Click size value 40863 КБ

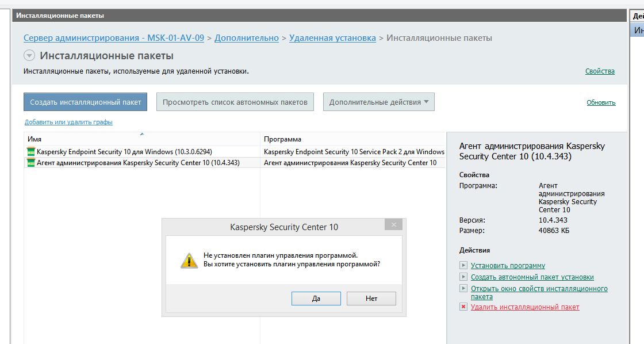(x=554, y=231)
